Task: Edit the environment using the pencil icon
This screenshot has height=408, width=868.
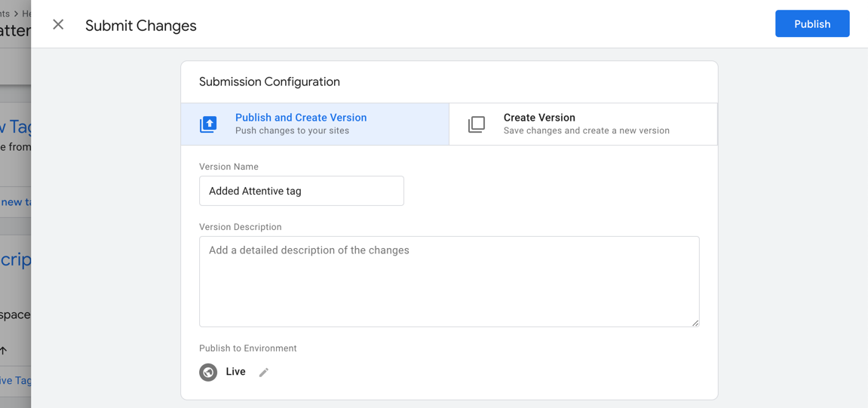Action: pyautogui.click(x=264, y=373)
